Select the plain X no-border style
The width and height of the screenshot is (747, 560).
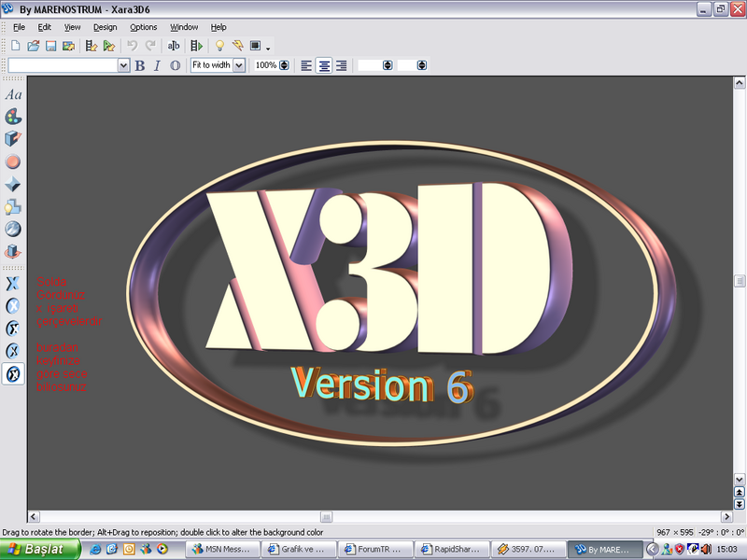13,284
